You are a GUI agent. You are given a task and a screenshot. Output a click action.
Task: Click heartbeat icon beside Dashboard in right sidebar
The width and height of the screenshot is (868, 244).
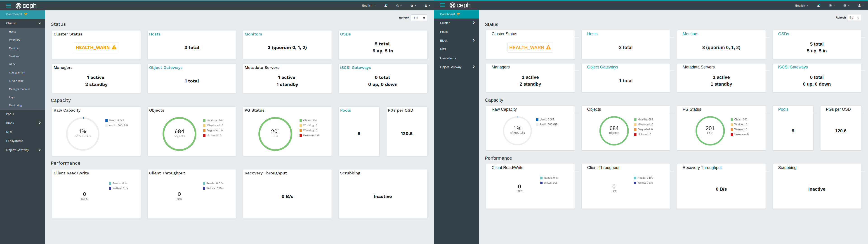point(458,14)
